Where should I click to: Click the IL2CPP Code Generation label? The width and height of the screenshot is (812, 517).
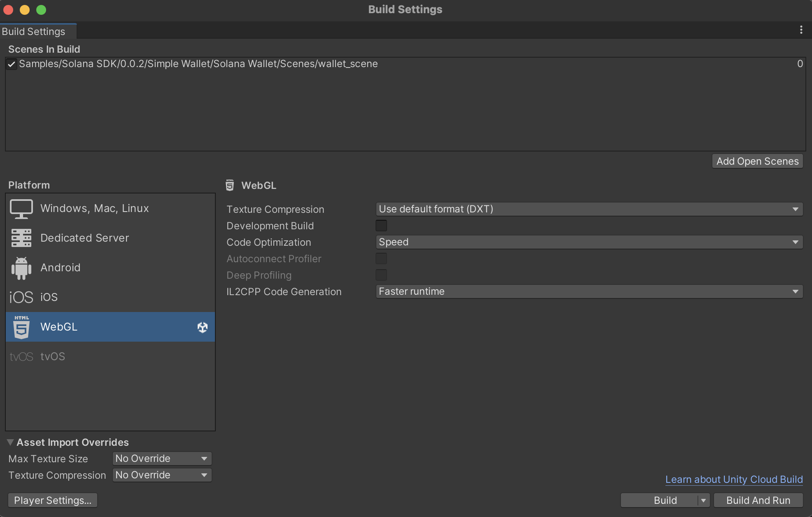coord(284,292)
